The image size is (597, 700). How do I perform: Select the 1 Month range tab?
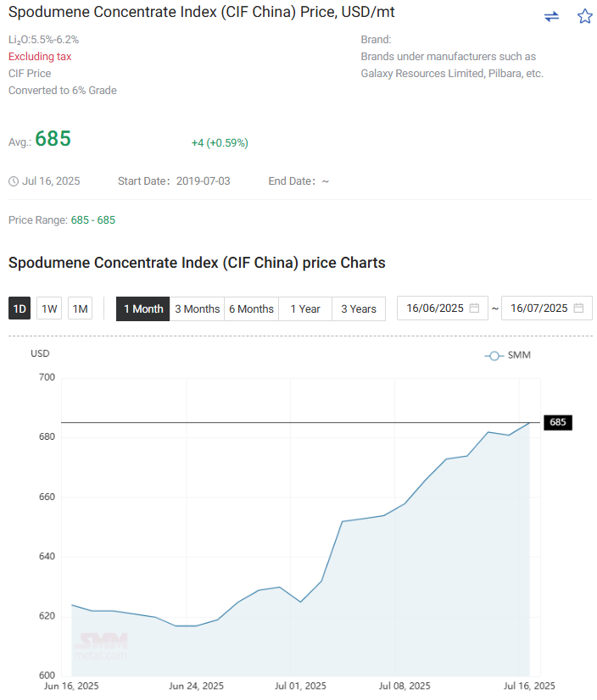(143, 309)
